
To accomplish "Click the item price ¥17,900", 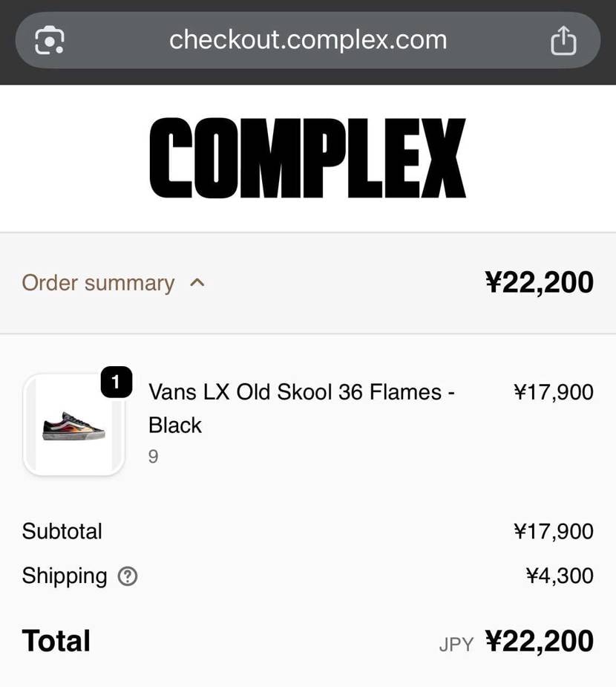I will click(554, 391).
